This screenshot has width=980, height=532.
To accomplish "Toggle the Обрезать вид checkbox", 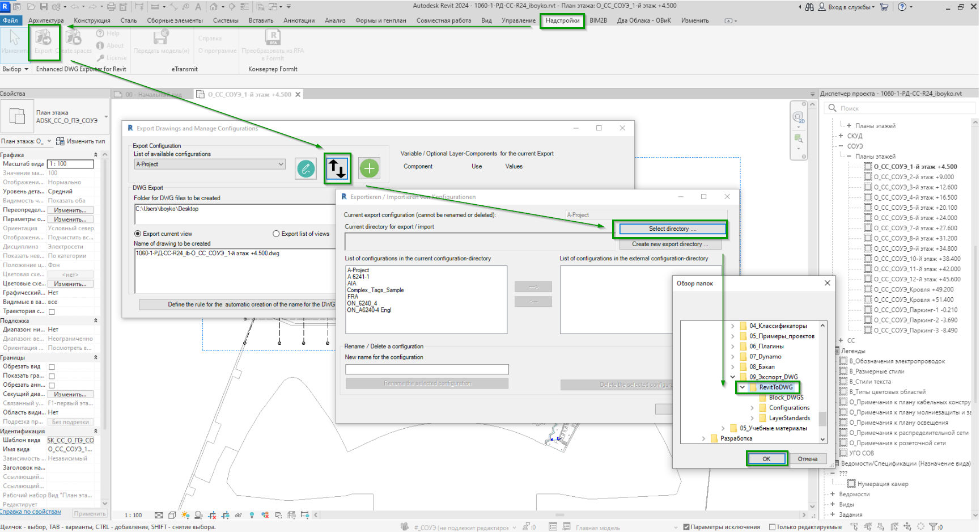I will click(x=52, y=367).
